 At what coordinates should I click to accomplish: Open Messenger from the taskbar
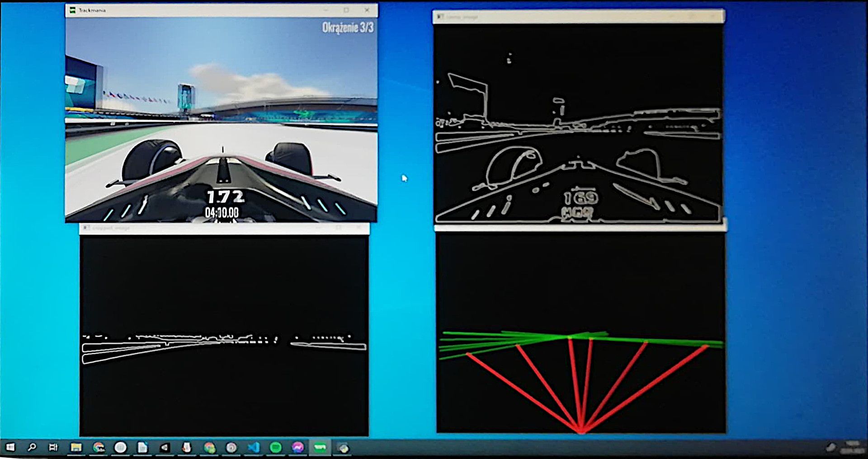tap(298, 447)
